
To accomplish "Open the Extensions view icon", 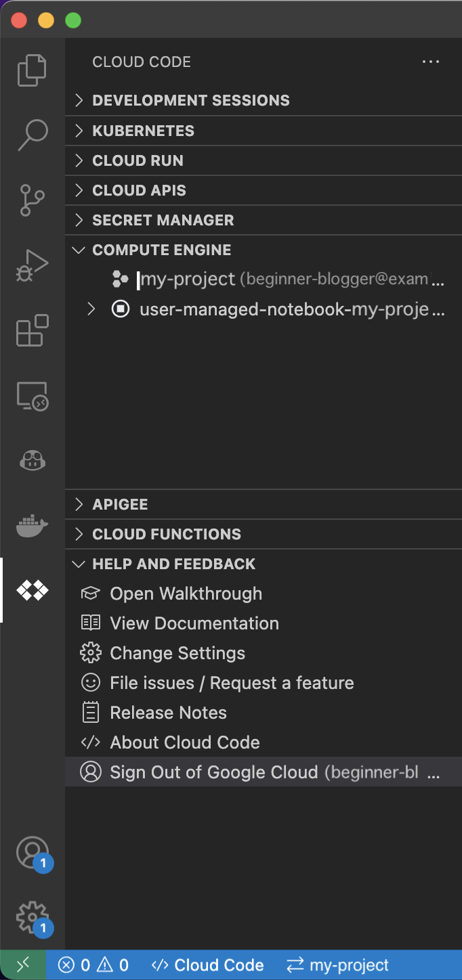I will [32, 330].
